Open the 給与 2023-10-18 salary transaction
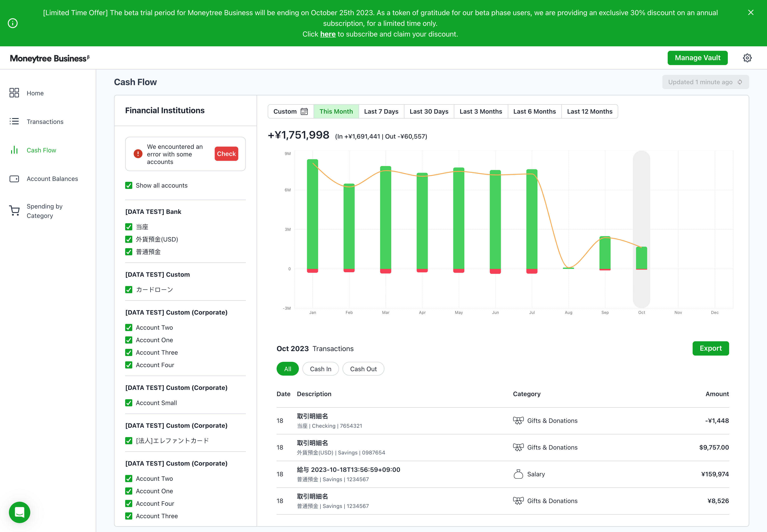Screen dimensions: 767x532 (502, 474)
